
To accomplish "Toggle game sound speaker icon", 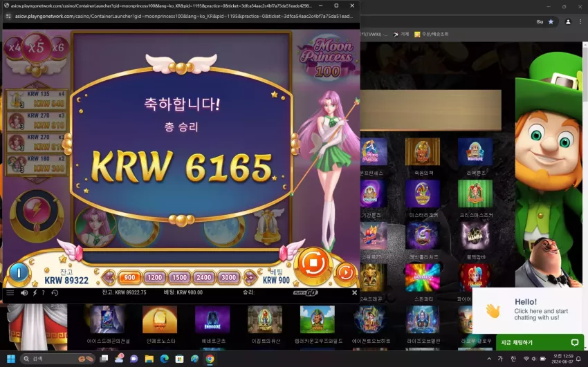I will coord(24,293).
